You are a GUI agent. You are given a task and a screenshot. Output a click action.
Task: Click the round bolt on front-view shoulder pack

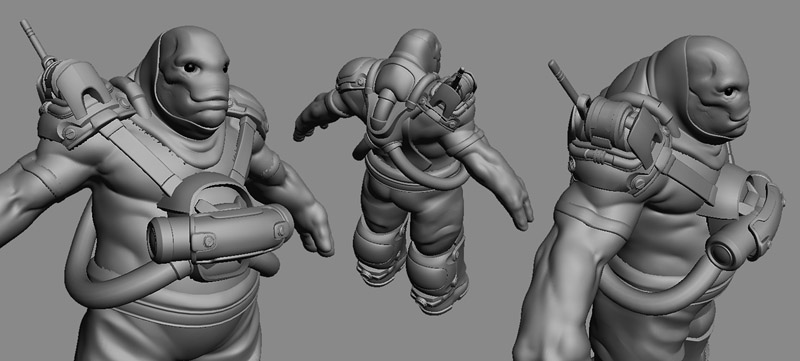point(69,134)
